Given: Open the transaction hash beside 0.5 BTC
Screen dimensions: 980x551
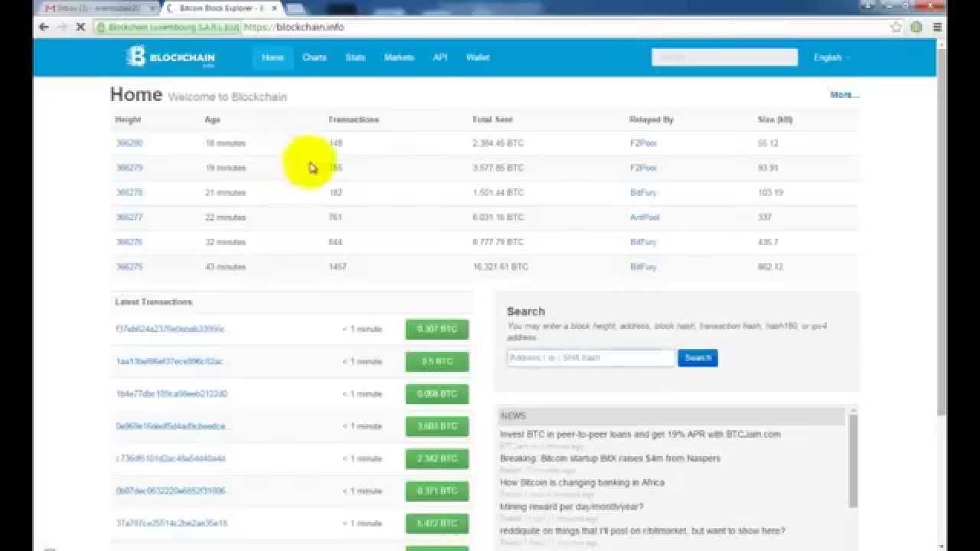Looking at the screenshot, I should 172,361.
